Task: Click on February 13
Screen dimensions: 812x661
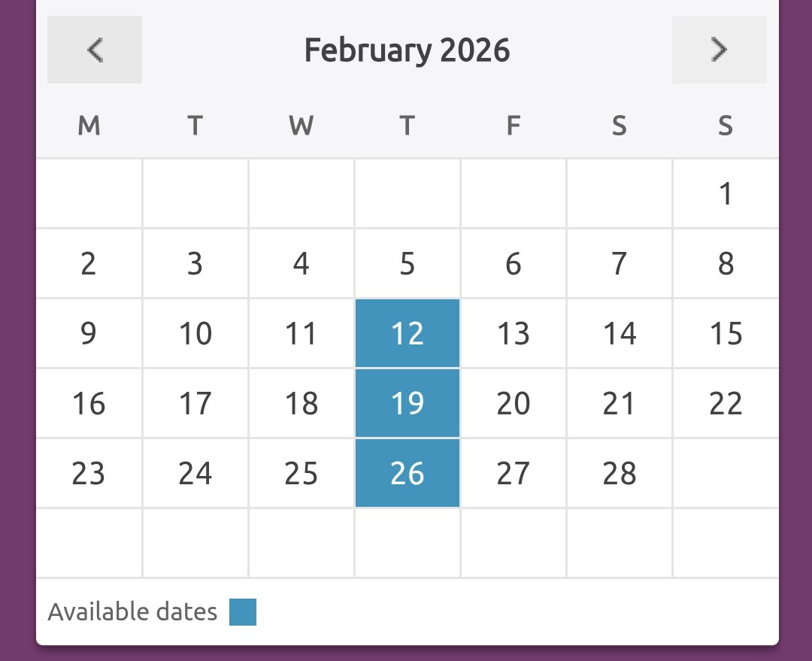Action: (514, 333)
